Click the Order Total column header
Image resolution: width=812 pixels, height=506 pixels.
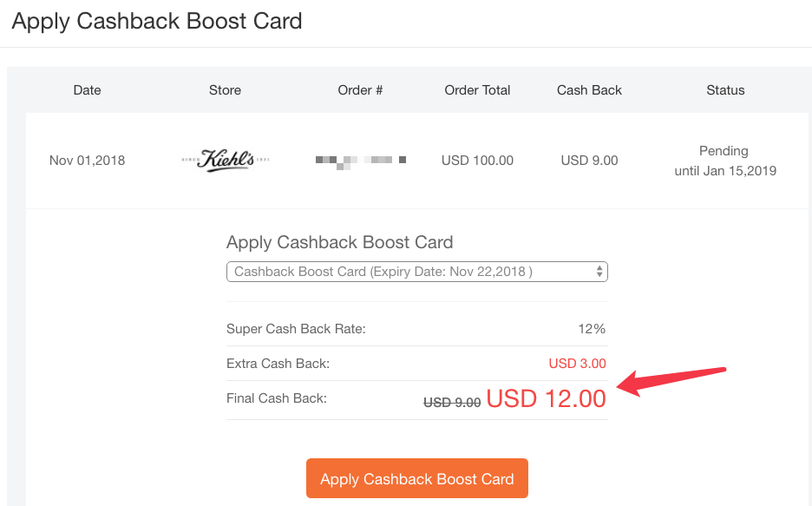tap(477, 90)
